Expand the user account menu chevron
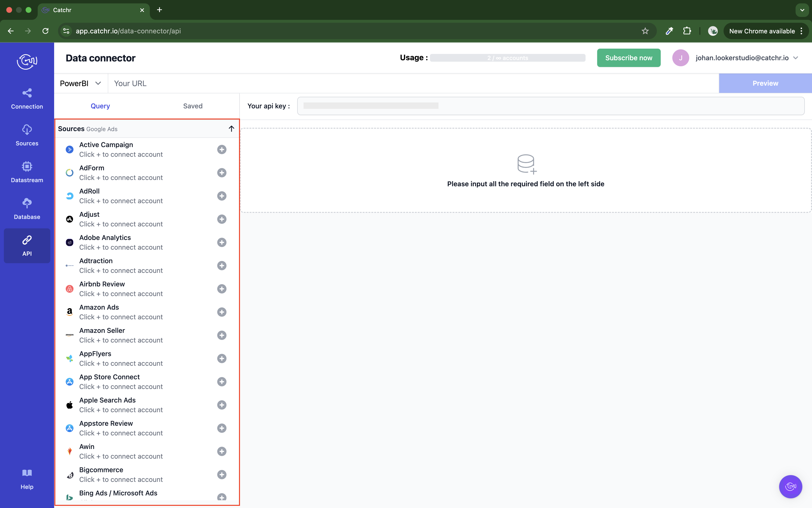Image resolution: width=812 pixels, height=508 pixels. tap(796, 58)
